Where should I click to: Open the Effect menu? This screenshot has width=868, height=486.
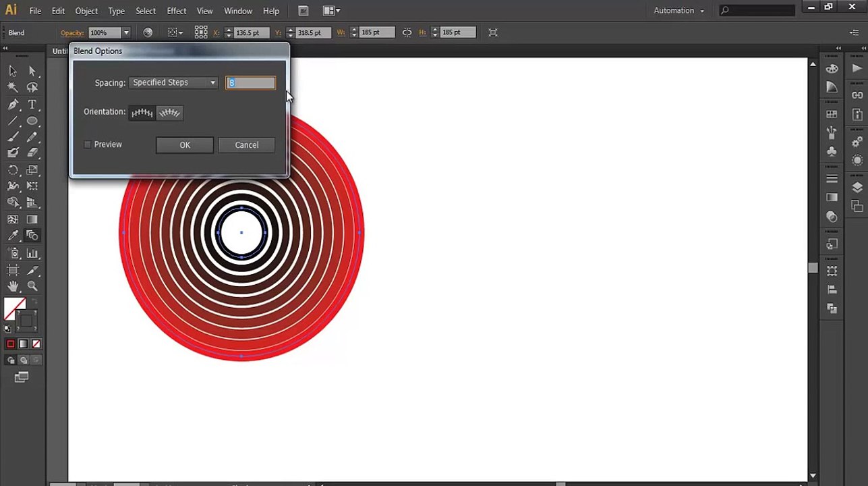point(177,11)
